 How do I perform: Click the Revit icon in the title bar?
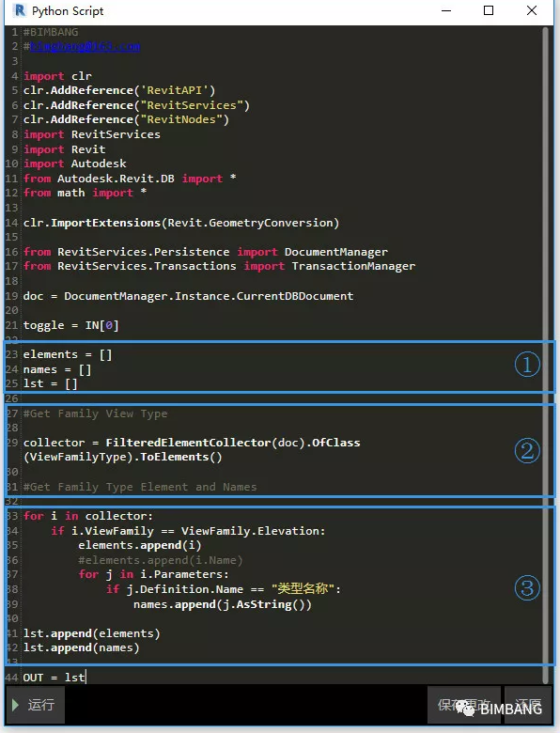click(x=19, y=10)
